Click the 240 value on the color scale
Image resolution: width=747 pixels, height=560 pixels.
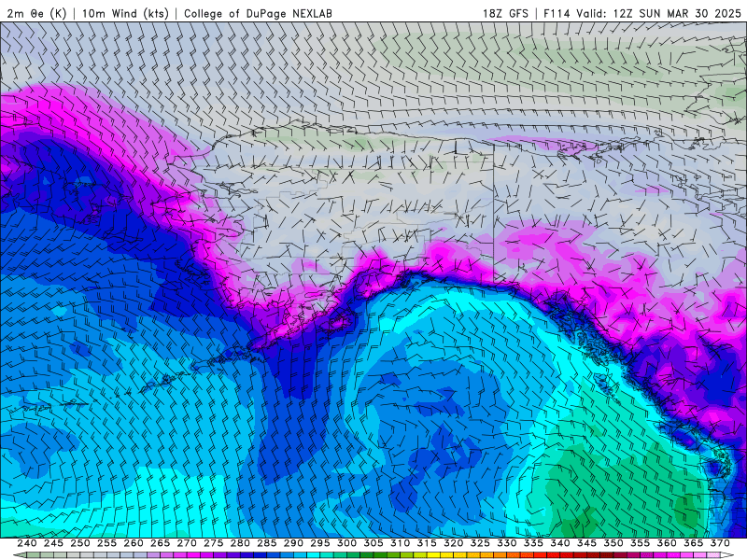coord(27,543)
